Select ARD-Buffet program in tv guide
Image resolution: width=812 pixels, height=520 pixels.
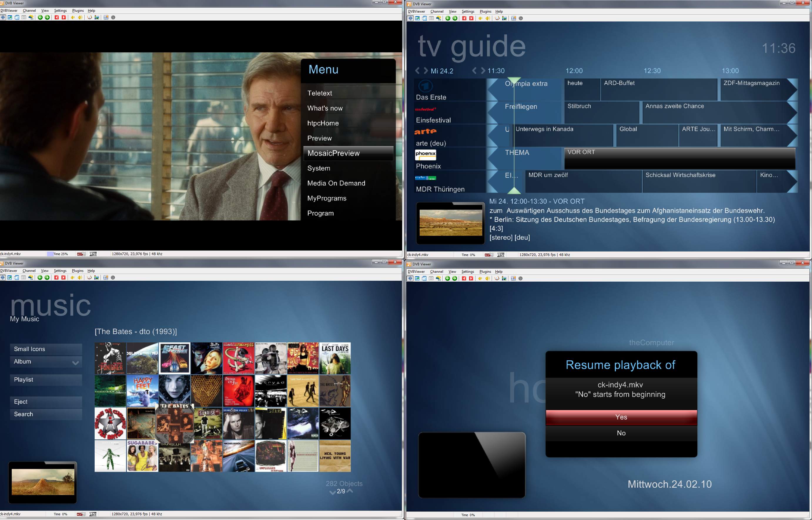pyautogui.click(x=659, y=89)
